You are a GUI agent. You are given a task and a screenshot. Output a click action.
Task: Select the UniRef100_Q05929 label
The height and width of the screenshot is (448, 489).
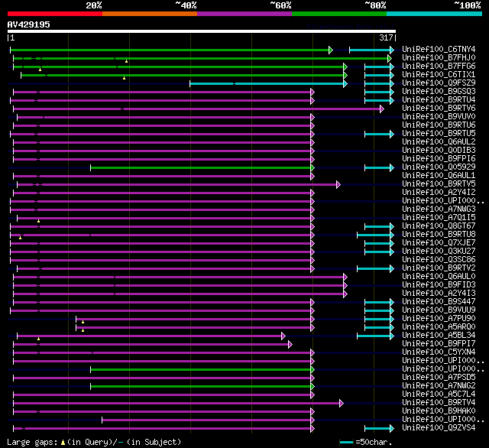[x=439, y=167]
